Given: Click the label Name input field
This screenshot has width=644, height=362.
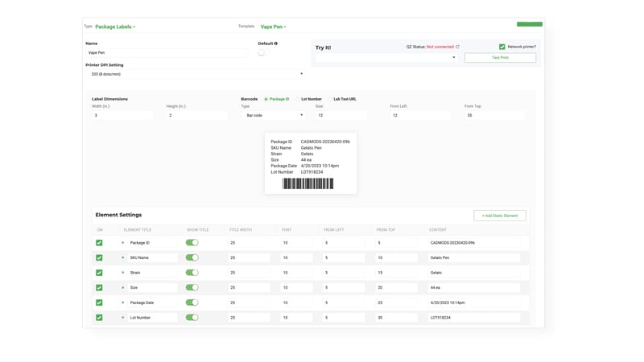Looking at the screenshot, I should (x=167, y=52).
